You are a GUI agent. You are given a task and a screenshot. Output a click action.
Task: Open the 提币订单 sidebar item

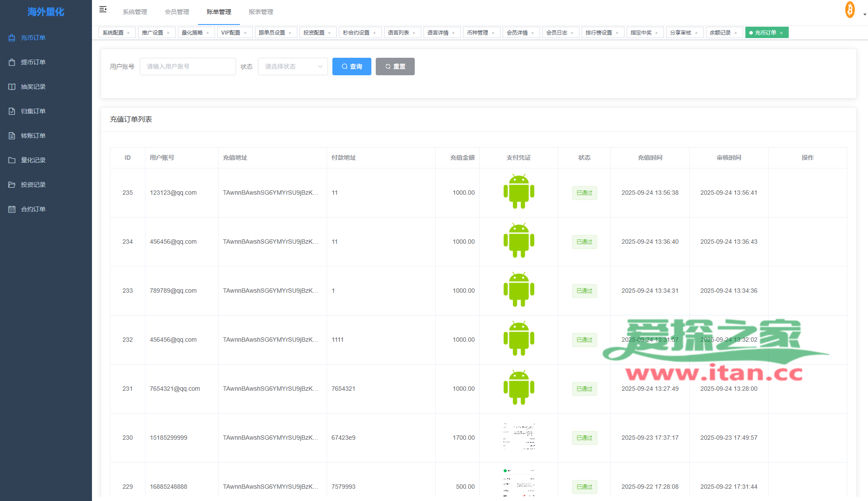(33, 62)
